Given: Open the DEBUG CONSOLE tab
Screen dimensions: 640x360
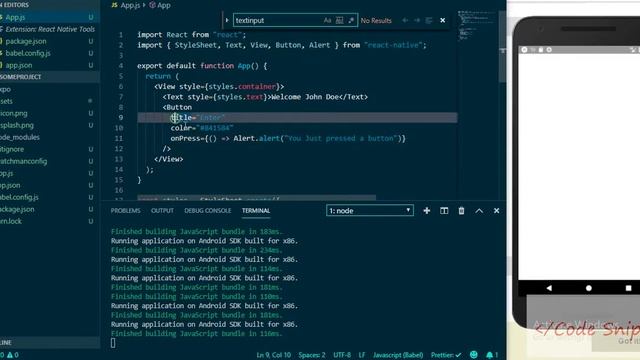Looking at the screenshot, I should 207,211.
